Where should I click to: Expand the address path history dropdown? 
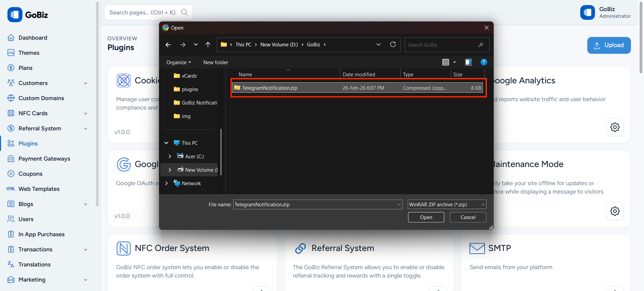pyautogui.click(x=379, y=45)
